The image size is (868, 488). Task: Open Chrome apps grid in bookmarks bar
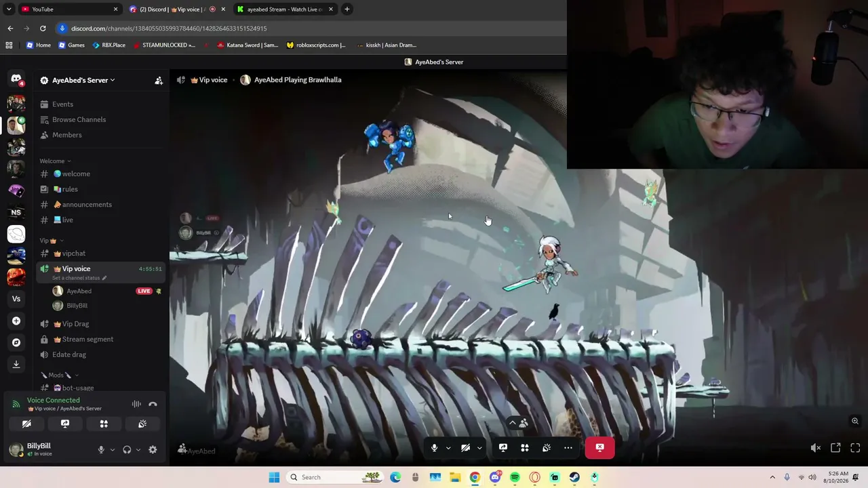coord(9,45)
